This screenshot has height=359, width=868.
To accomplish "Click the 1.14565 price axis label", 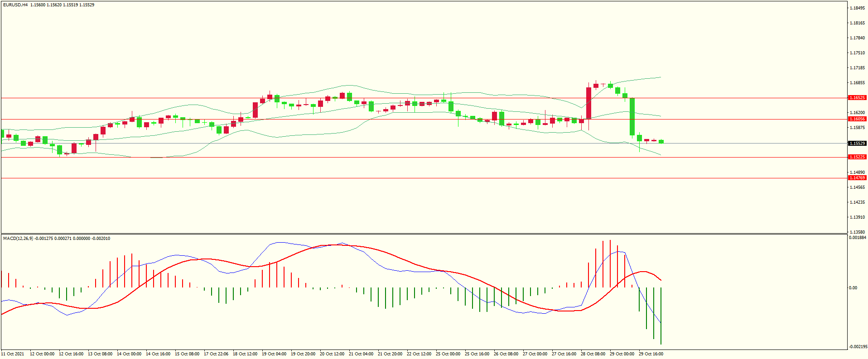I will coord(857,187).
